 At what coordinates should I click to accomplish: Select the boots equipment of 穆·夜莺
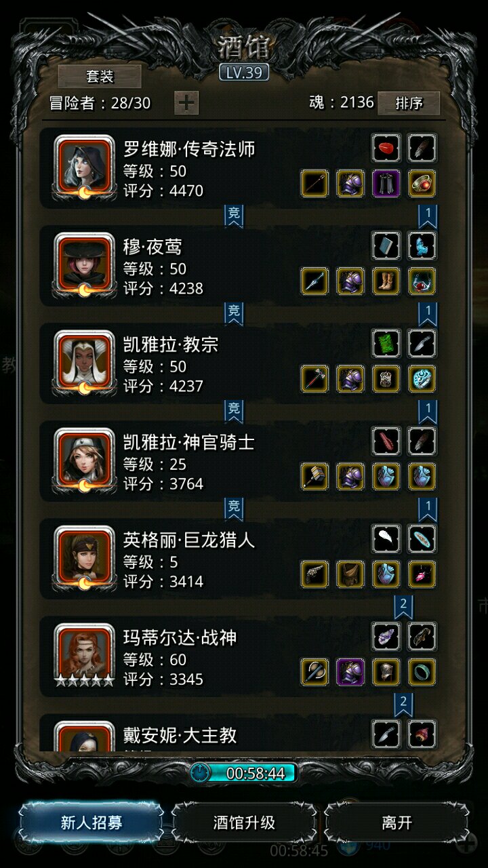pos(386,281)
